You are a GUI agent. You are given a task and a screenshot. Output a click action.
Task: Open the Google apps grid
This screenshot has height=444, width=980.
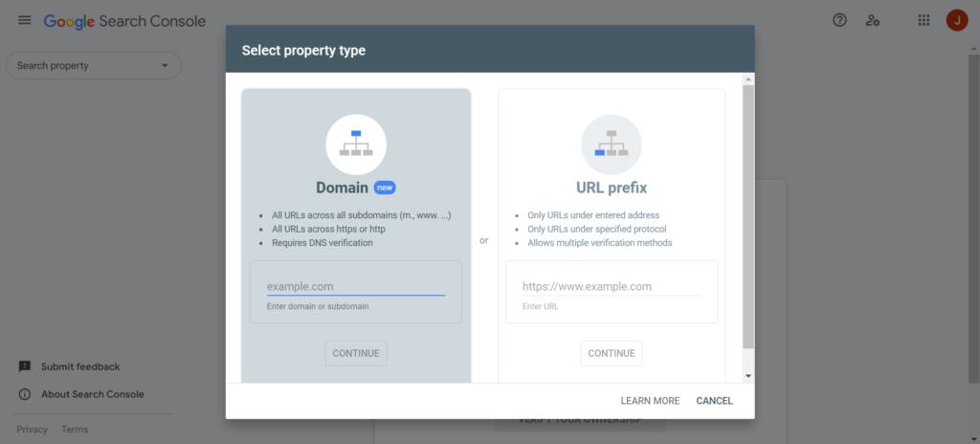pos(924,20)
